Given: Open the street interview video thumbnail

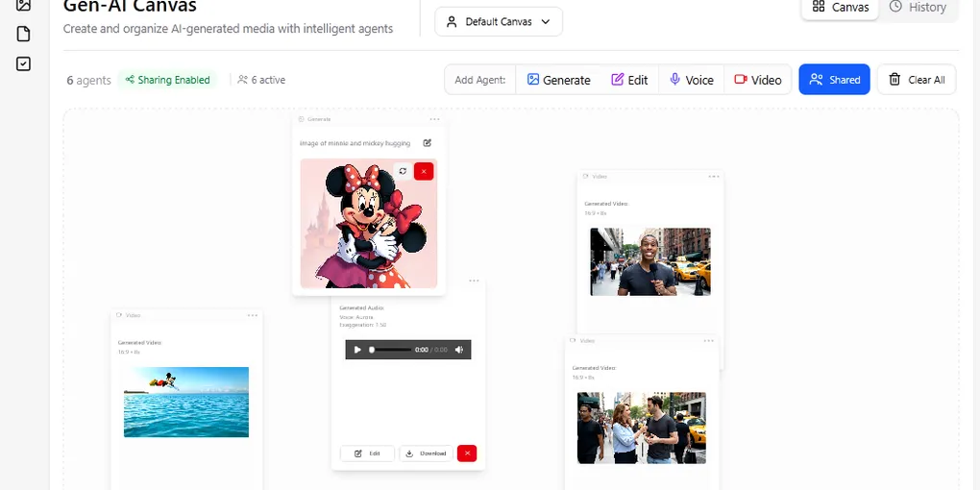Looking at the screenshot, I should [642, 429].
